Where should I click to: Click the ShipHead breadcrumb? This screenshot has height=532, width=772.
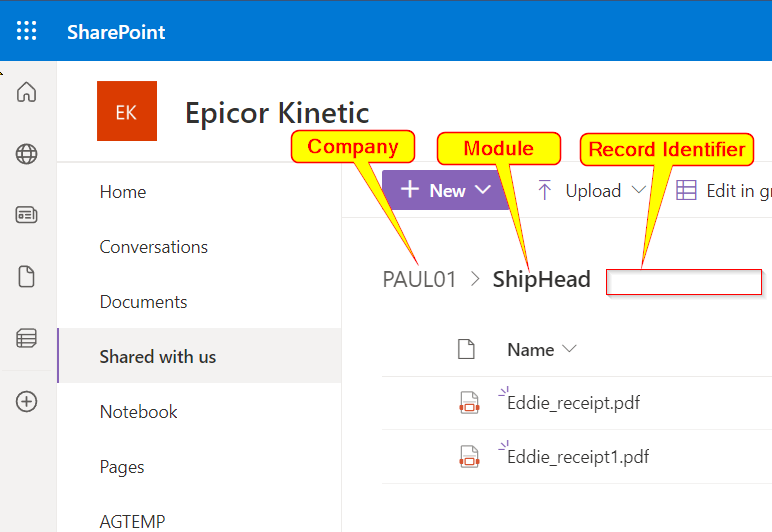[x=542, y=280]
